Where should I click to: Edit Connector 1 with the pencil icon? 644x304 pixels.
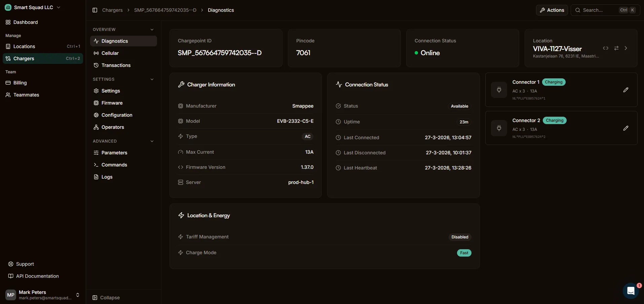click(x=626, y=89)
